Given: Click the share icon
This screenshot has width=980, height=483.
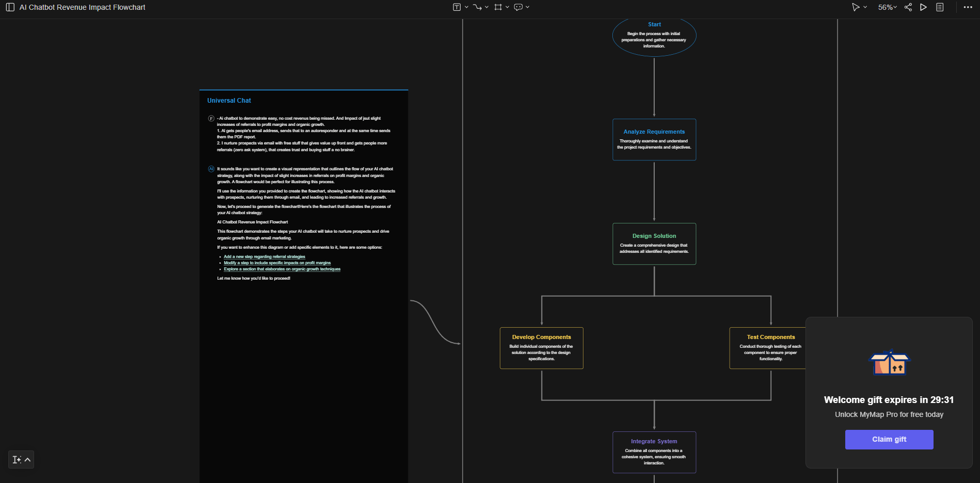Looking at the screenshot, I should [908, 7].
